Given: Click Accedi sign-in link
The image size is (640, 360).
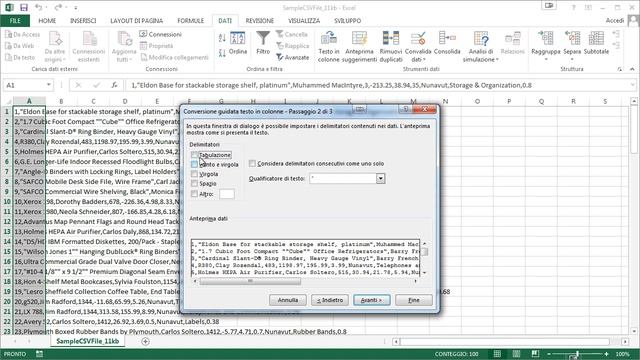Looking at the screenshot, I should click(615, 20).
